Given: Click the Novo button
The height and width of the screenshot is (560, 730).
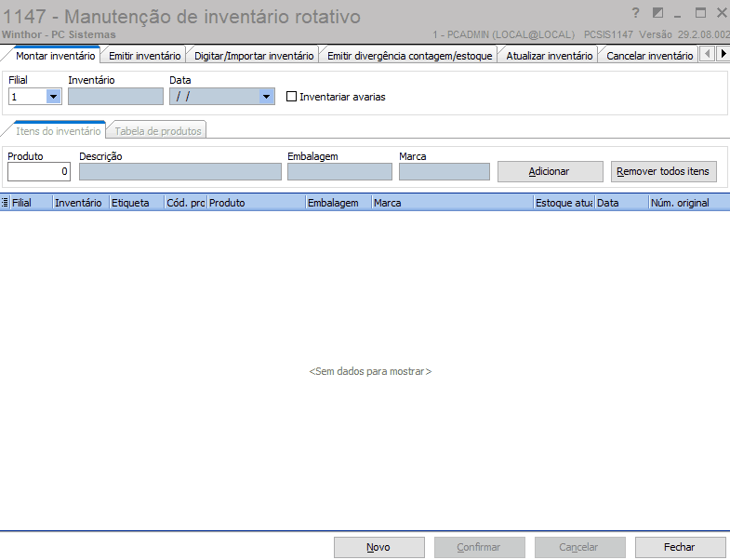Looking at the screenshot, I should coord(379,547).
